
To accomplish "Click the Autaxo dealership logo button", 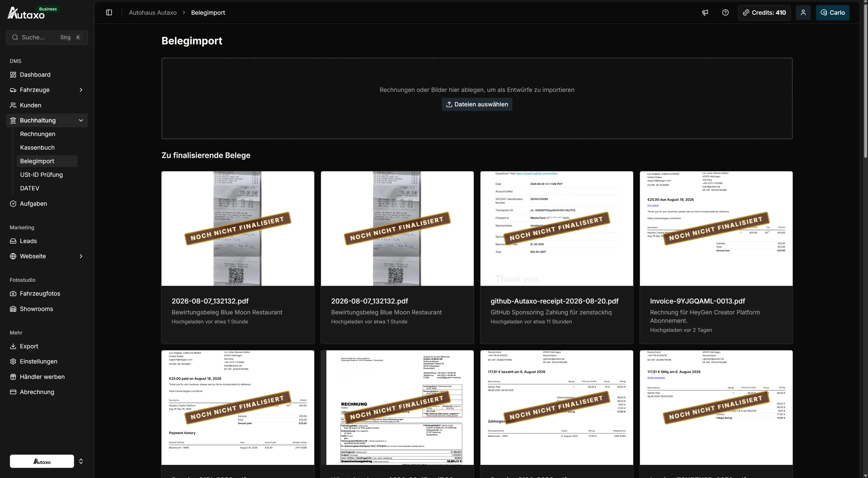I will coord(42,461).
